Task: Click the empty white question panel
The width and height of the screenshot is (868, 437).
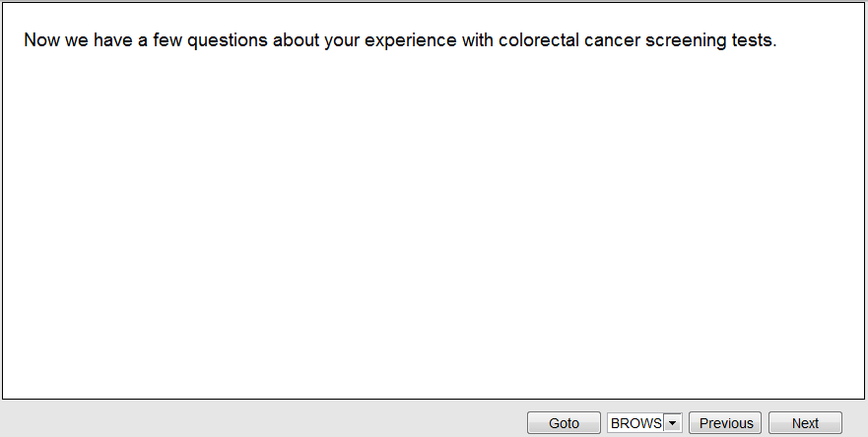Action: [434, 226]
